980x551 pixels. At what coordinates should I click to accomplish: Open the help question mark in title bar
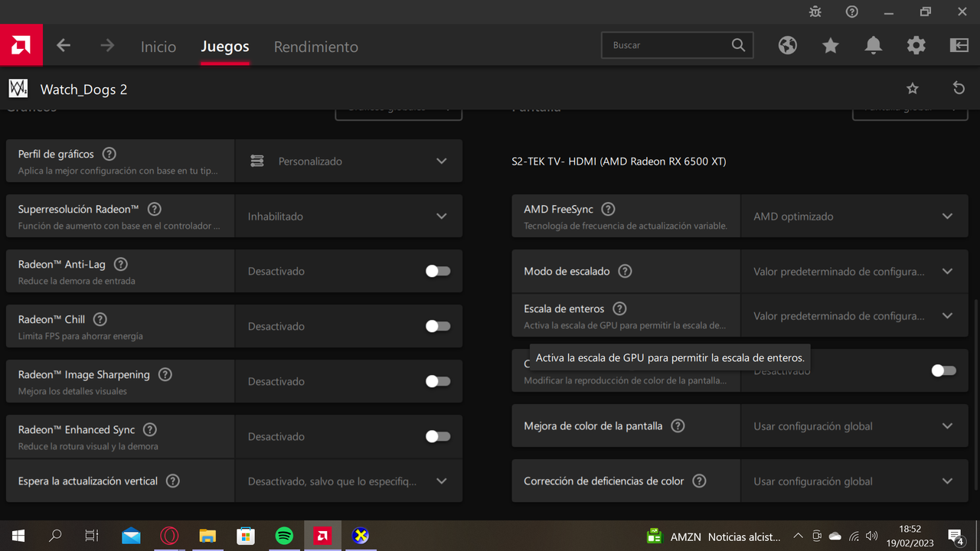pyautogui.click(x=852, y=11)
